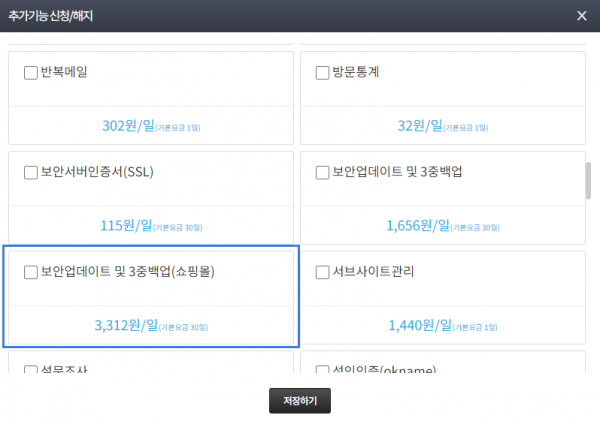This screenshot has width=600, height=421.
Task: Tick the 방문통계 checkbox
Action: tap(322, 72)
